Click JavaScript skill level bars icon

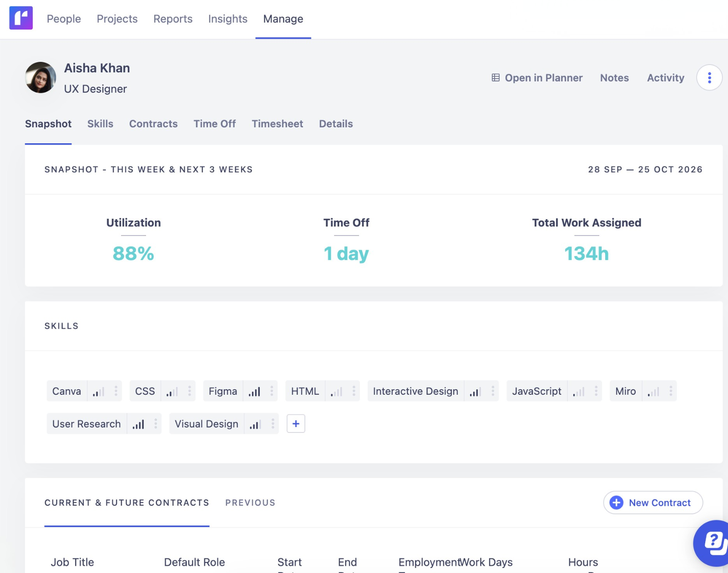tap(579, 391)
